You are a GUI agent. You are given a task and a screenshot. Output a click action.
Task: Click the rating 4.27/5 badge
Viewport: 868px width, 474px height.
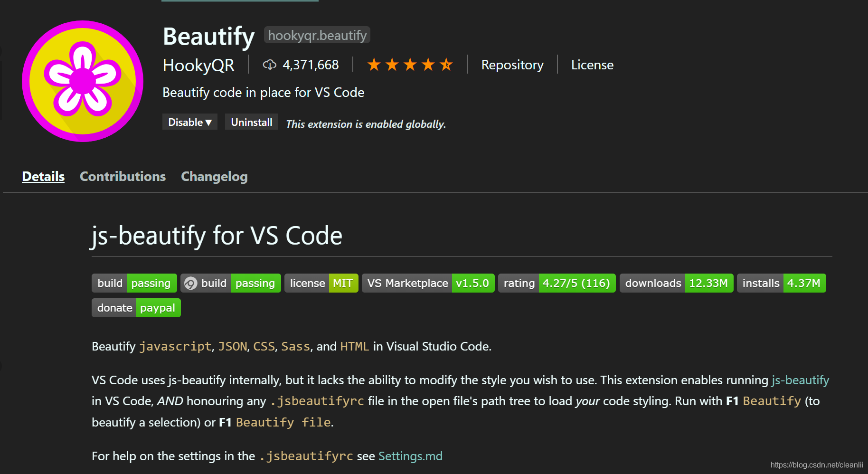[557, 283]
